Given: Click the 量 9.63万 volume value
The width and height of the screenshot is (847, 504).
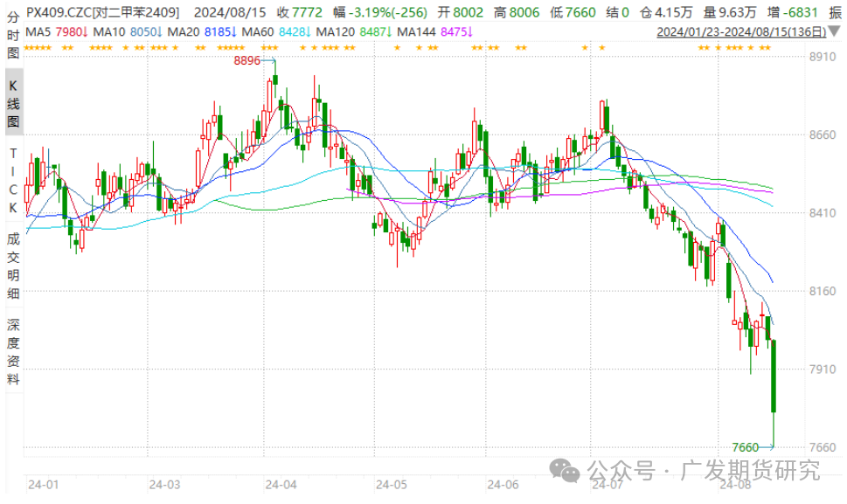Looking at the screenshot, I should 730,12.
